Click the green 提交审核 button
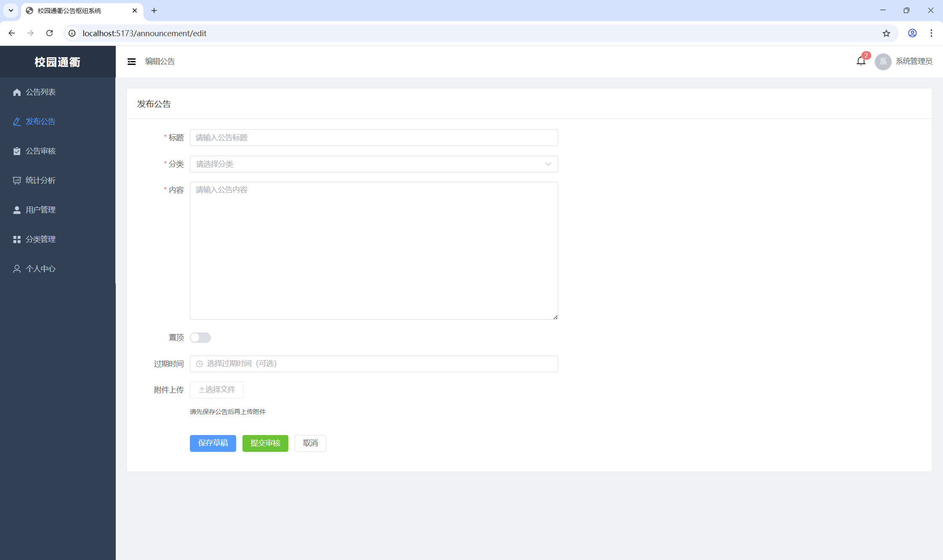The width and height of the screenshot is (943, 560). point(265,443)
